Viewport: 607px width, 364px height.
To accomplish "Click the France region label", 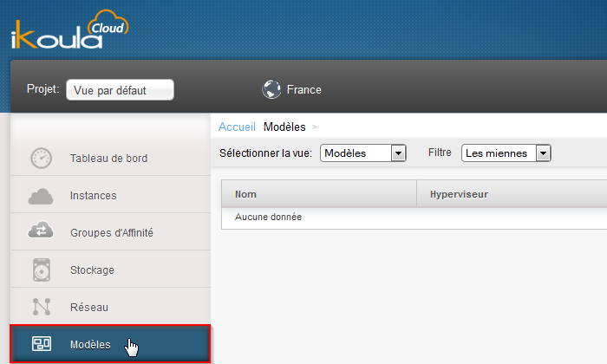I will (x=303, y=90).
